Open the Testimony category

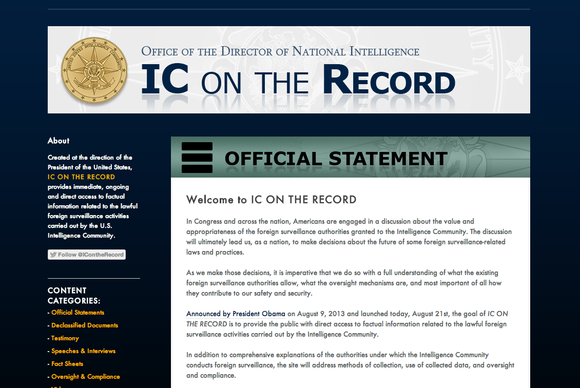[x=65, y=338]
